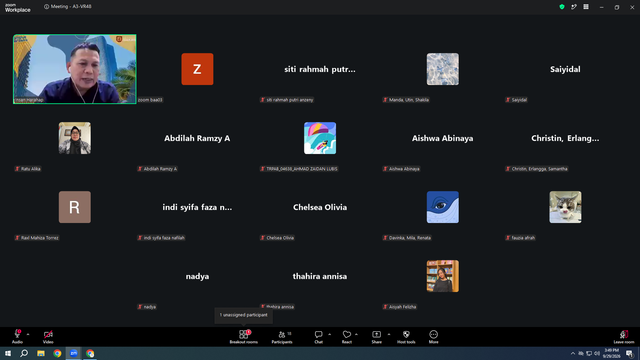Select the brown R avatar tile

coord(75,207)
